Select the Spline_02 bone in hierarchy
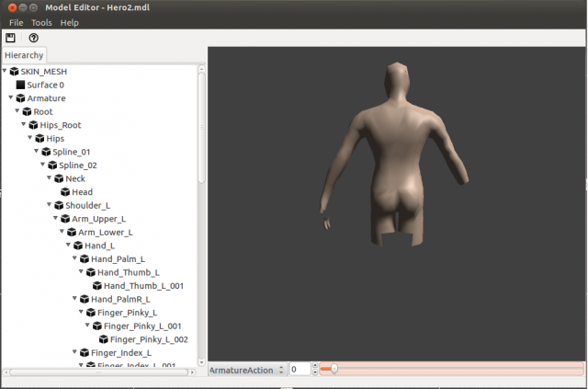 coord(77,165)
